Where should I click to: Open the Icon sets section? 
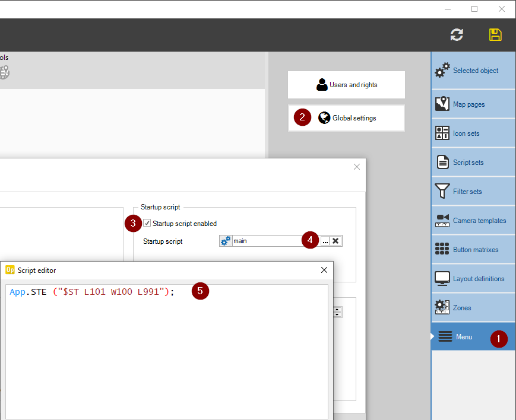pyautogui.click(x=473, y=133)
